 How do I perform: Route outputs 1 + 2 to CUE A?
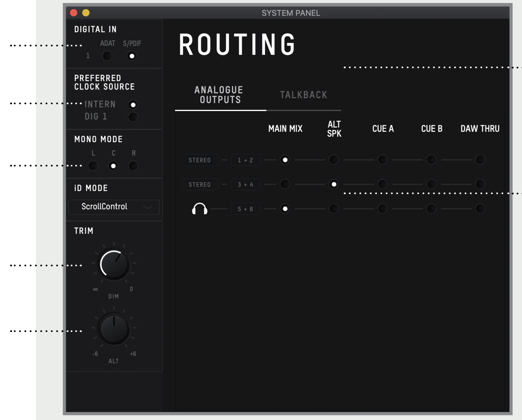383,160
